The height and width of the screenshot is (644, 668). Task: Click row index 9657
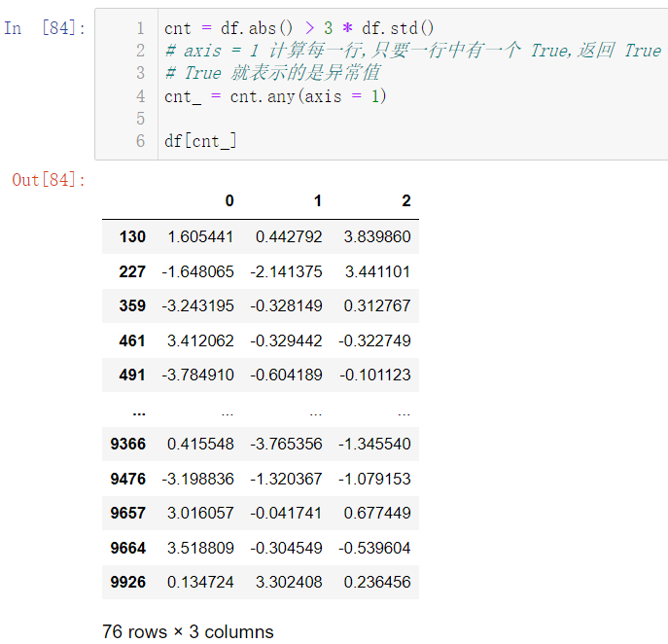pyautogui.click(x=128, y=513)
